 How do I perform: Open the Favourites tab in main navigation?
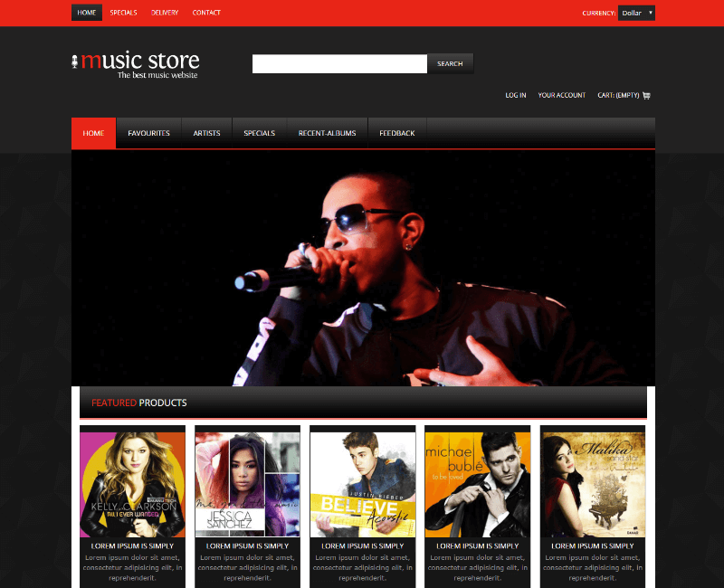(148, 133)
